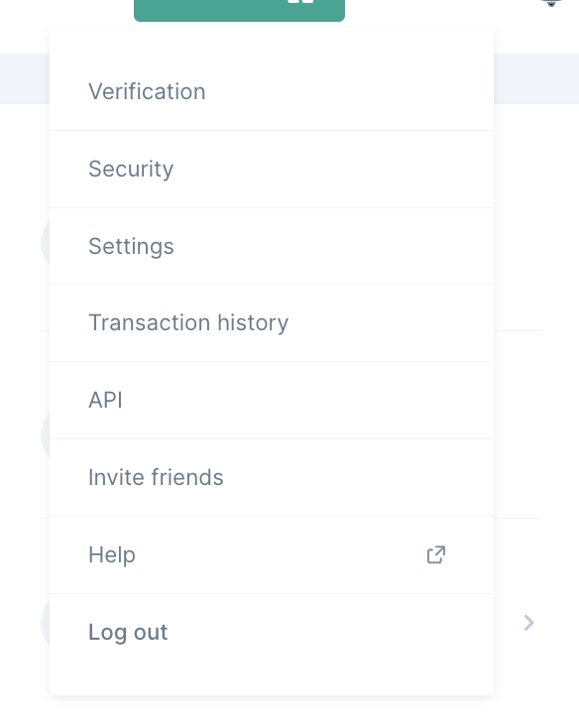Open the Help link

coord(272,554)
